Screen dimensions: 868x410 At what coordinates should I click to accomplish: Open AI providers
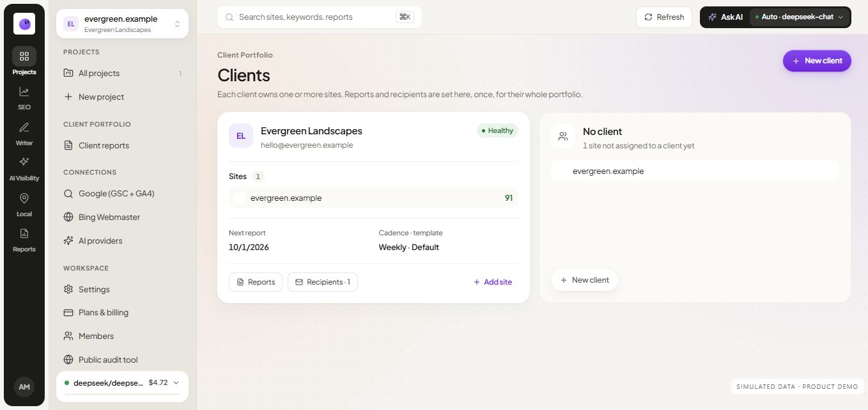pyautogui.click(x=123, y=241)
